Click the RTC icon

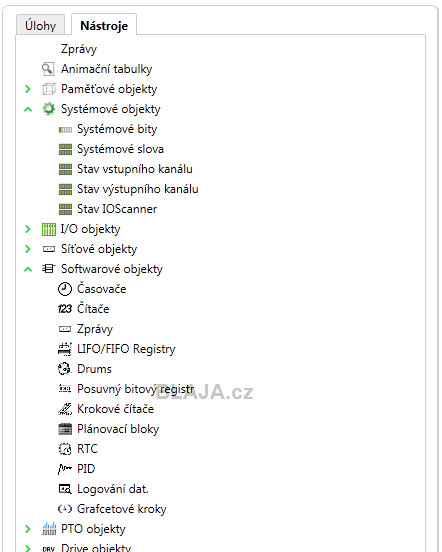click(65, 449)
